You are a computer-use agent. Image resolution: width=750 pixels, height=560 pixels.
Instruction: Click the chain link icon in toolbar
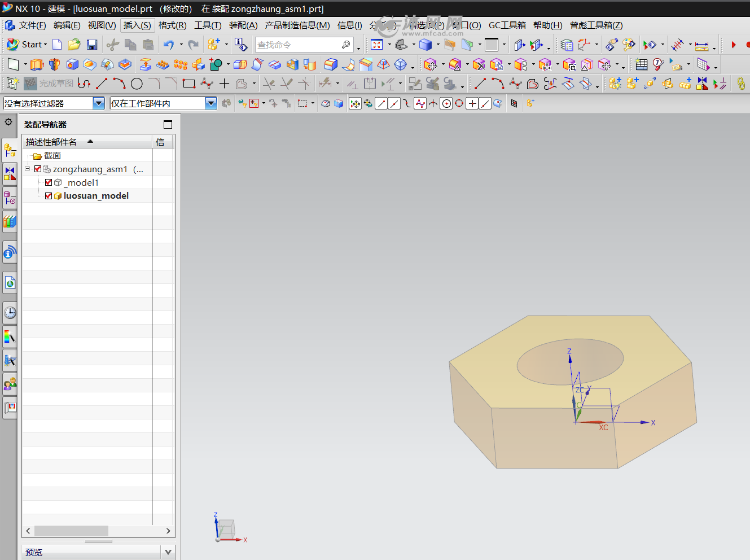[x=741, y=84]
